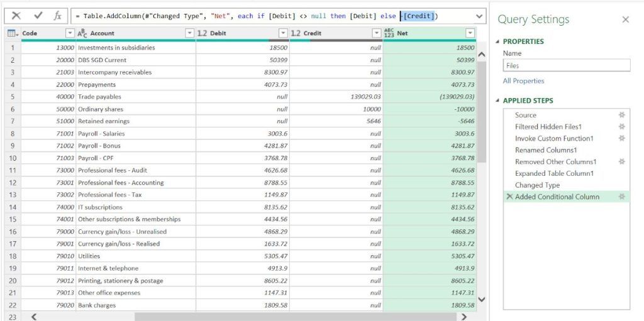Click the vertical scrollbar up arrow
The image size is (644, 321).
point(482,54)
